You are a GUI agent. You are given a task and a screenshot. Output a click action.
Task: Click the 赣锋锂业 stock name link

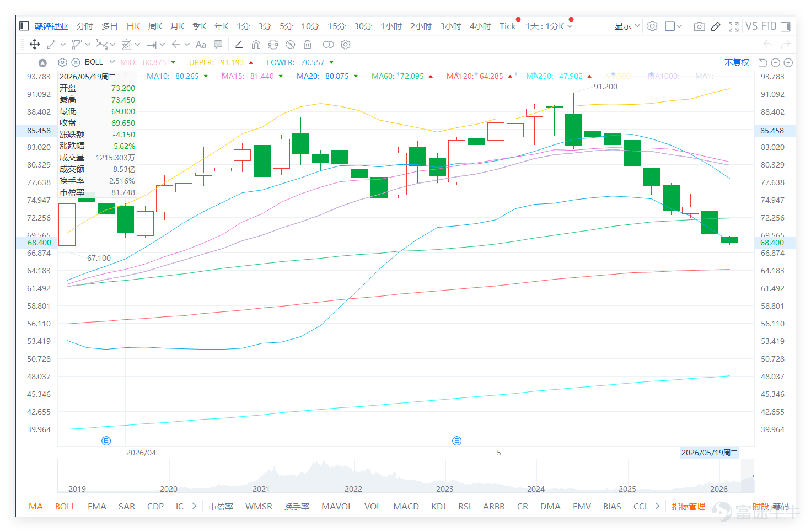coord(51,26)
